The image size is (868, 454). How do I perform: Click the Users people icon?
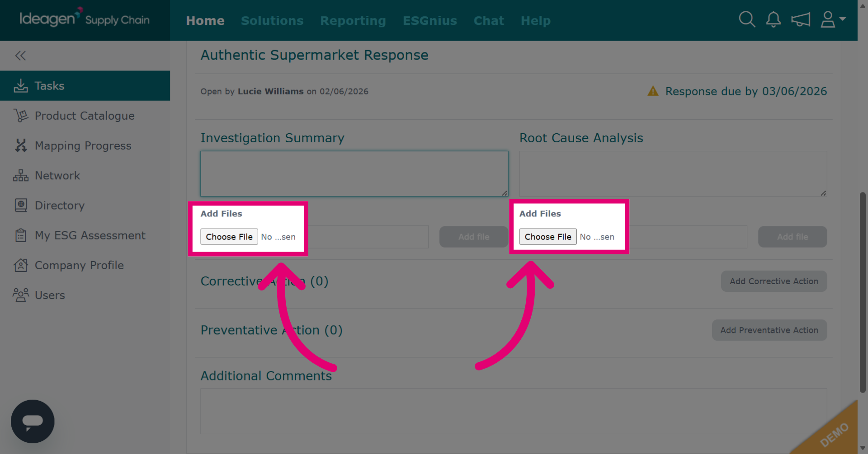21,295
